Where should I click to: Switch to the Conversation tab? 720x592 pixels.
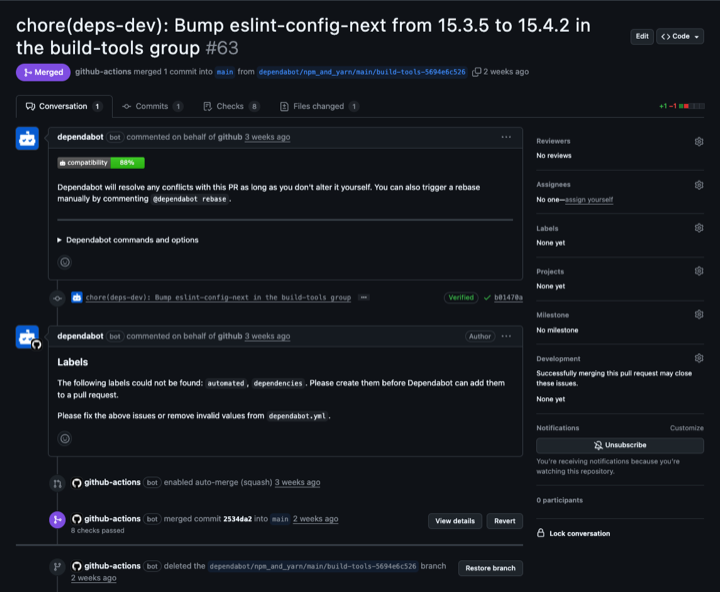64,106
